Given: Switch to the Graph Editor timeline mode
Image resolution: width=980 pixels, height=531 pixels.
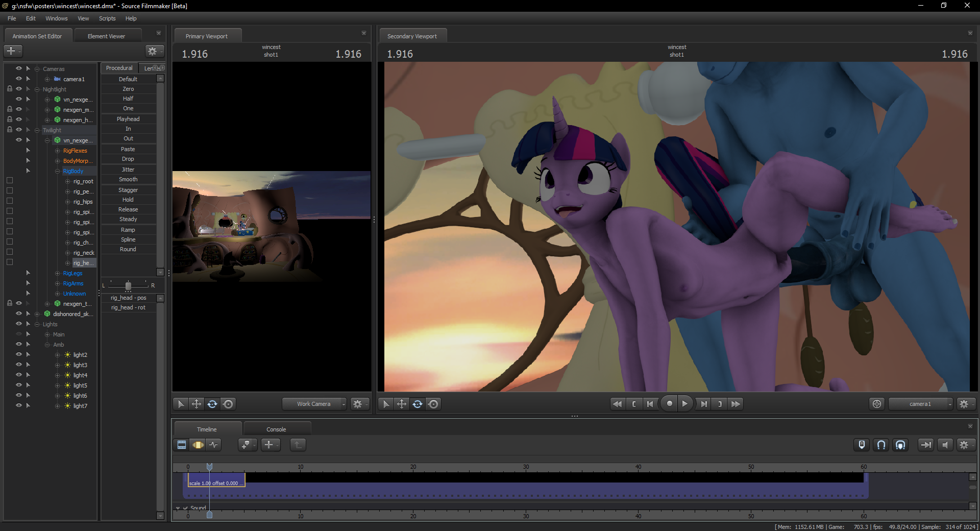Looking at the screenshot, I should click(214, 445).
